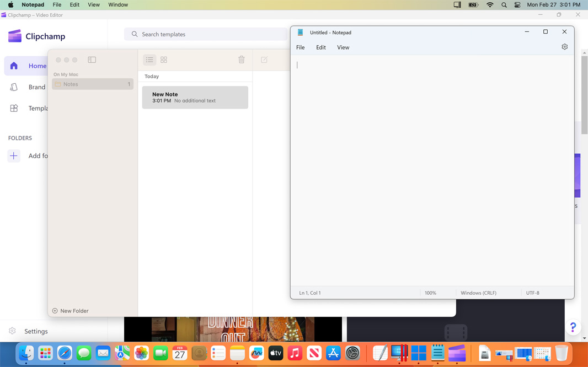This screenshot has height=367, width=588.
Task: Open Notepad settings gear icon
Action: click(x=564, y=47)
